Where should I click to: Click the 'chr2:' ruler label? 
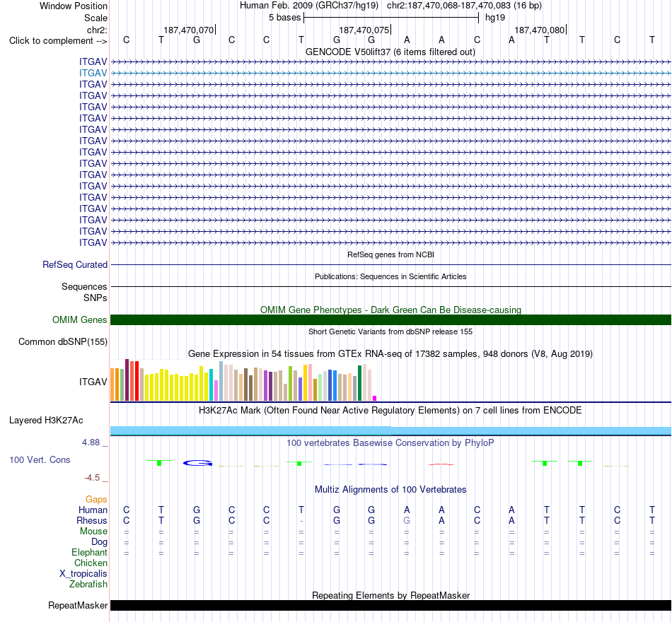click(97, 30)
